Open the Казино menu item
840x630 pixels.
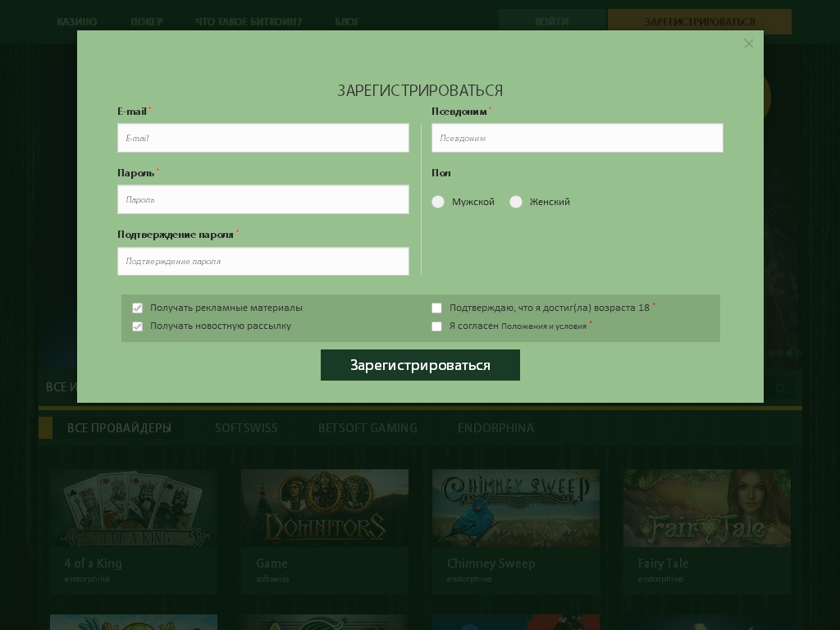(77, 21)
